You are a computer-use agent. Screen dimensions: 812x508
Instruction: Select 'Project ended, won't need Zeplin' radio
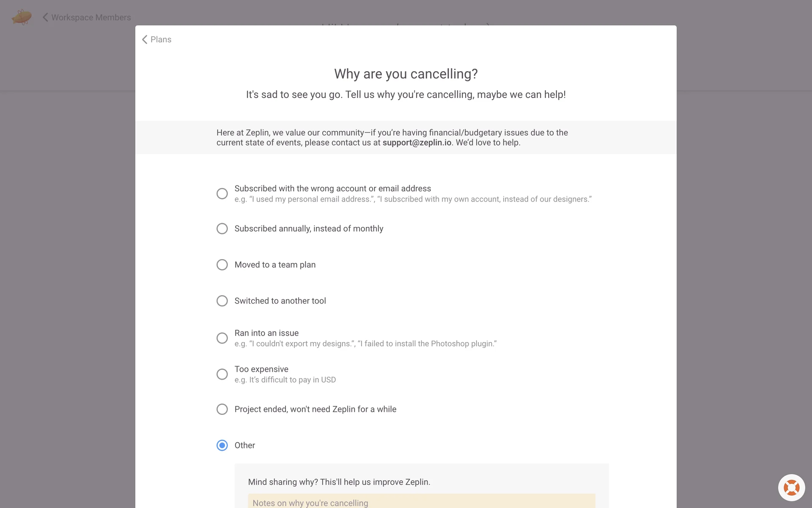[222, 409]
